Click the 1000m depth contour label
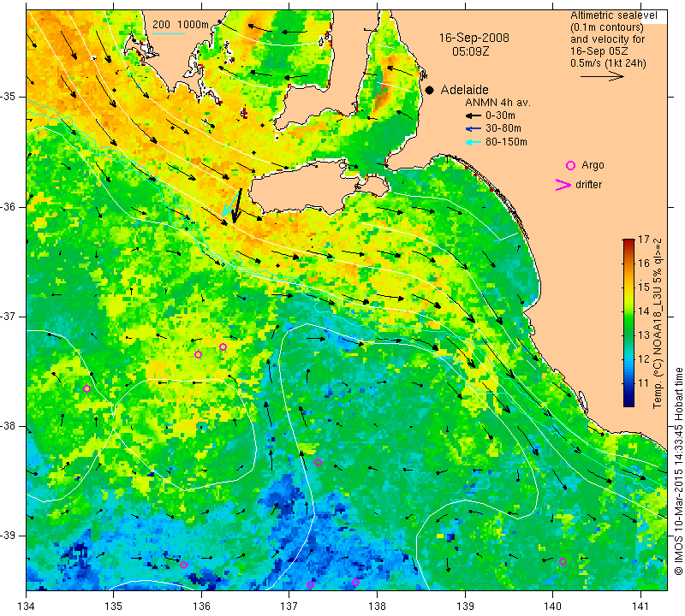 [193, 25]
